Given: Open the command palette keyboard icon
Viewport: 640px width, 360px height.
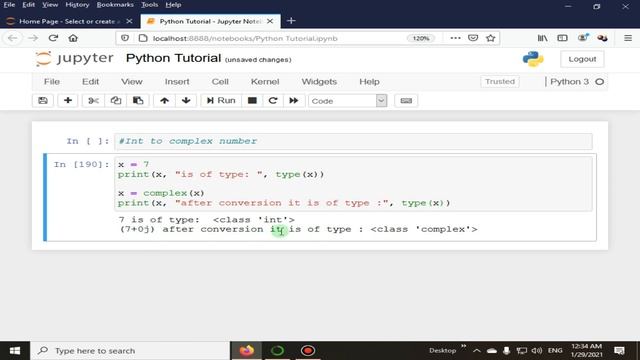Looking at the screenshot, I should point(406,100).
